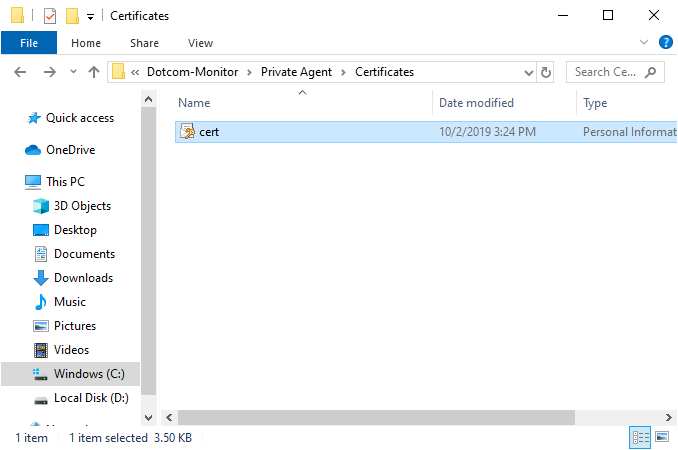The height and width of the screenshot is (450, 678).
Task: Click the New folder quick access icon
Action: pos(72,16)
